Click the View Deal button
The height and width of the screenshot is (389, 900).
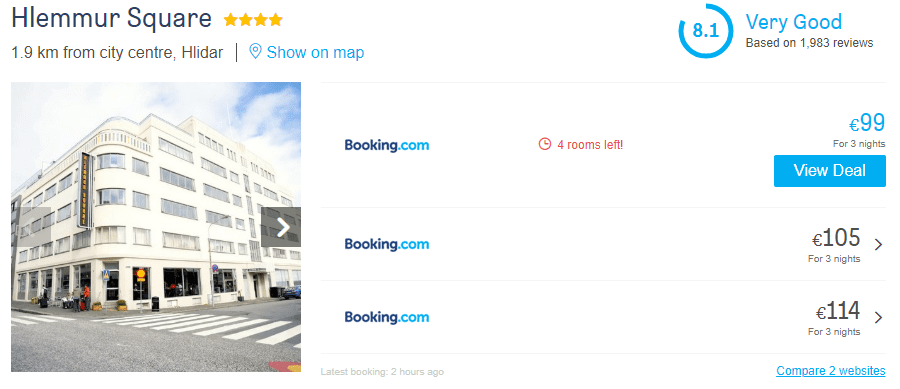(x=829, y=170)
